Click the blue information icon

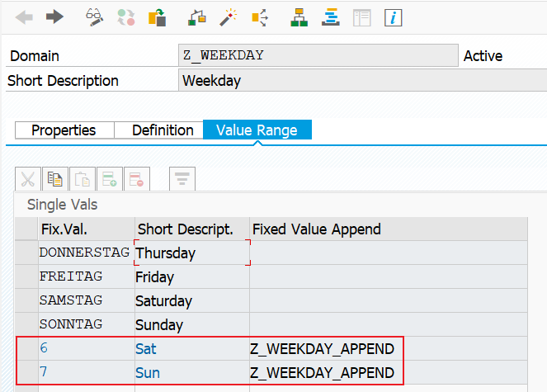[394, 18]
